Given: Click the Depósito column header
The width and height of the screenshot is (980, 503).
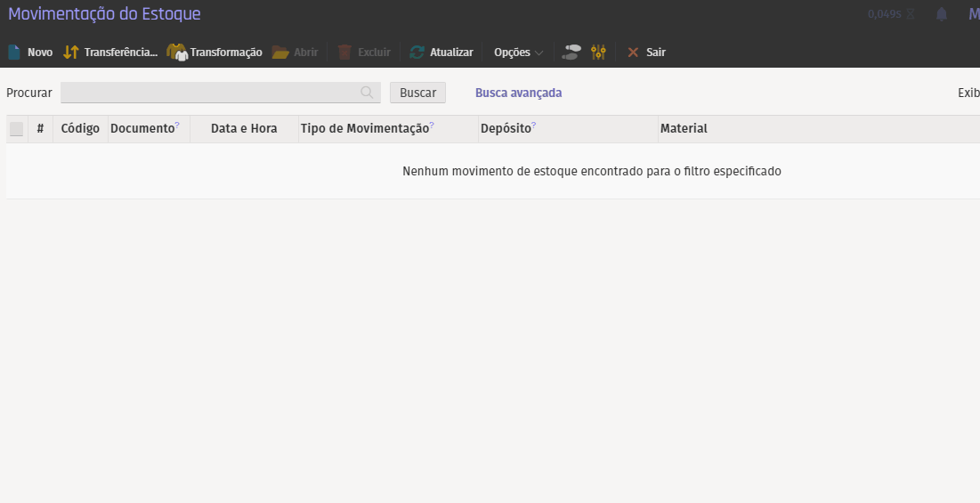Looking at the screenshot, I should [x=506, y=128].
